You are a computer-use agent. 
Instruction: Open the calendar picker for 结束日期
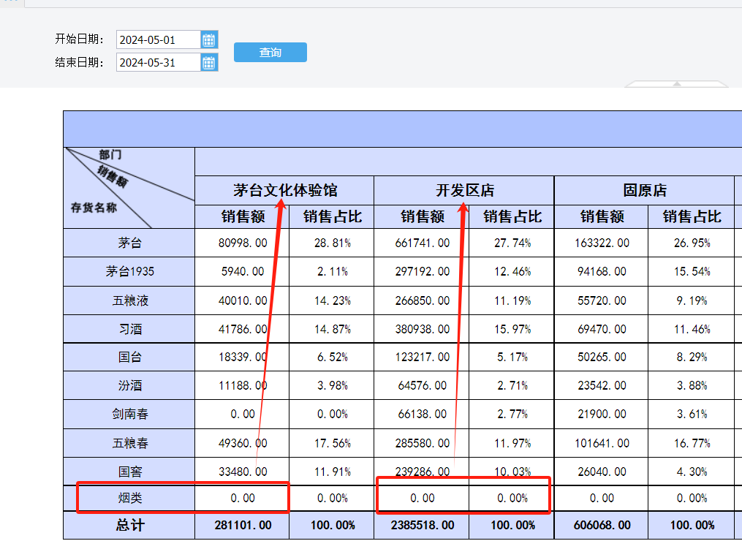(x=208, y=62)
